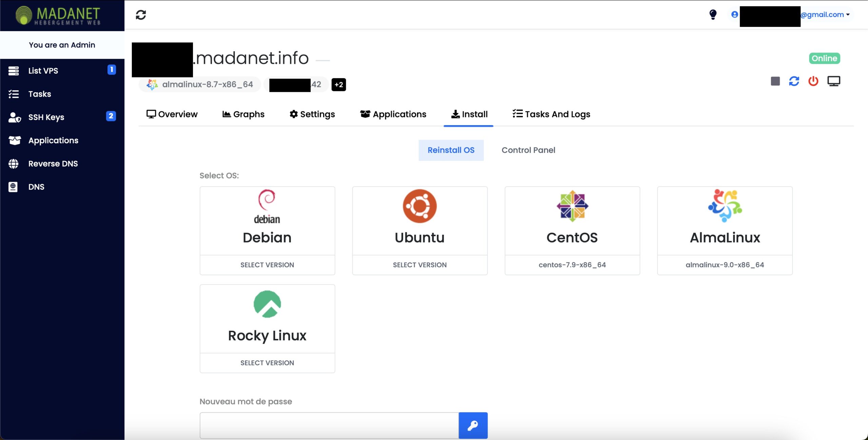Click the List VPS server icon
The height and width of the screenshot is (440, 868).
[14, 71]
